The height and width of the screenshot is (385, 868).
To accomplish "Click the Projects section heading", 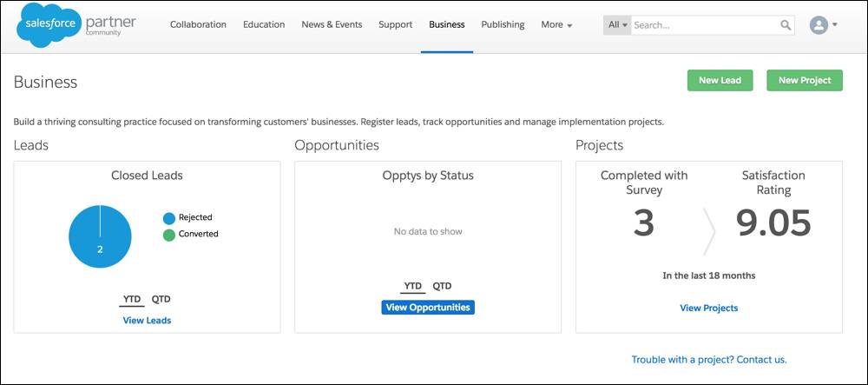I will click(600, 145).
